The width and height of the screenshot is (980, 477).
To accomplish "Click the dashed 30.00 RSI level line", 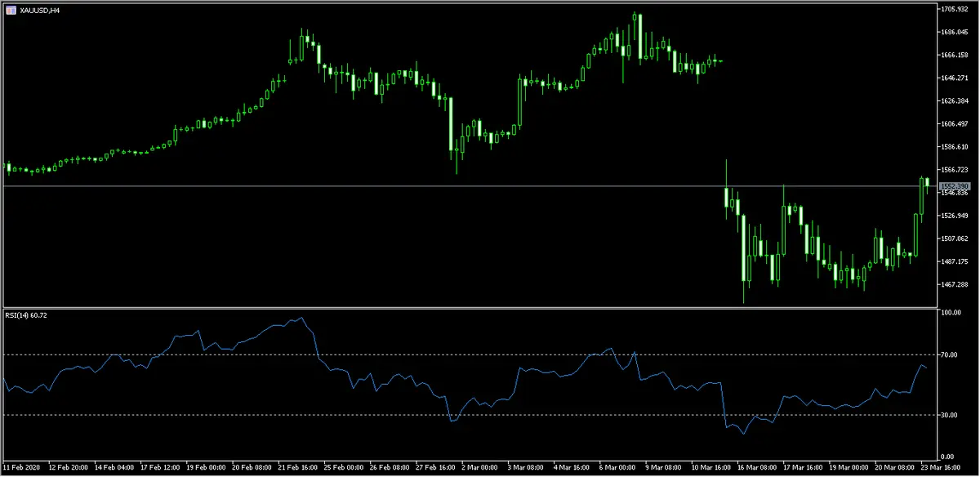I will click(408, 415).
